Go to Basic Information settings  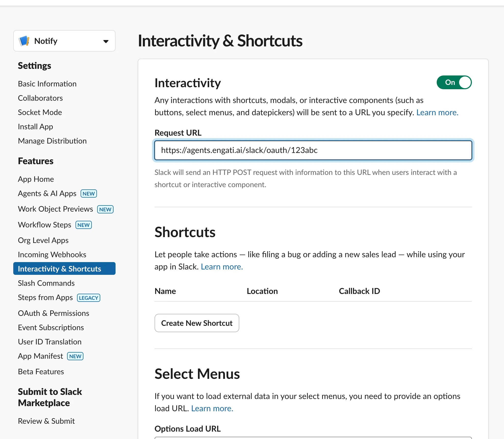(x=47, y=84)
